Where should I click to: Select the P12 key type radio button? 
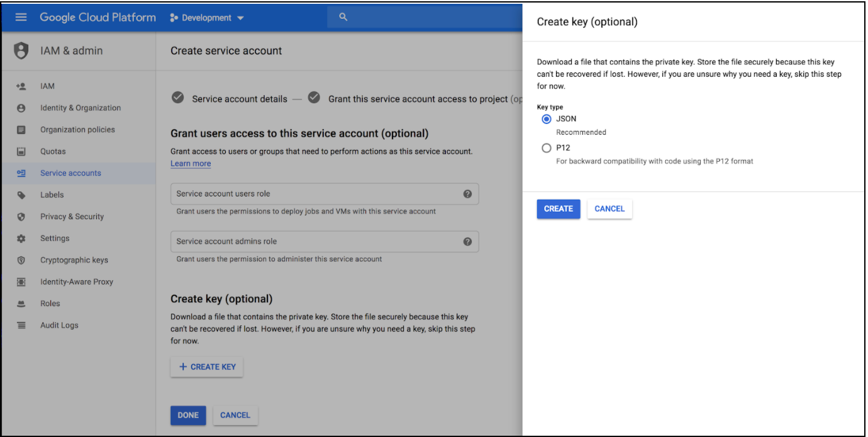click(x=546, y=147)
